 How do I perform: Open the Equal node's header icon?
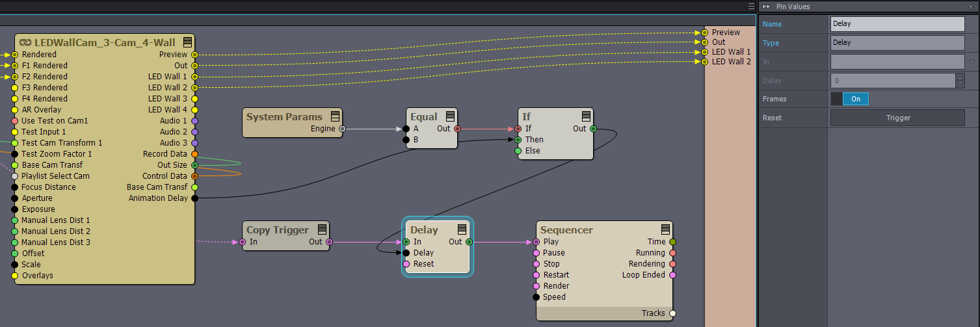point(450,117)
